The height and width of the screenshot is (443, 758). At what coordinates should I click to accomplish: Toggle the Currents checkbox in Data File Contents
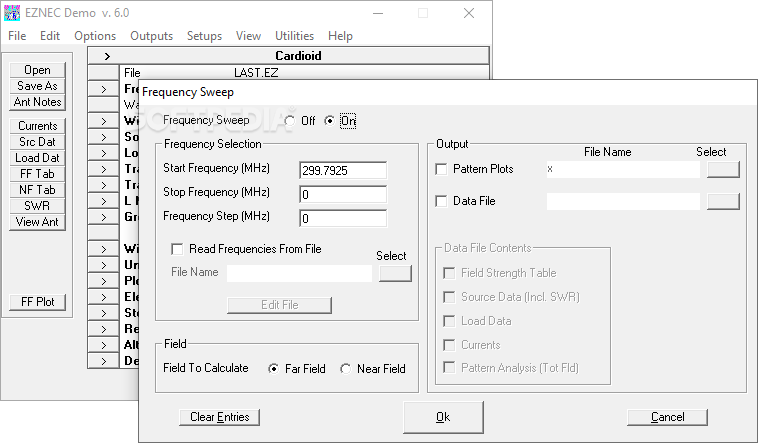pyautogui.click(x=449, y=345)
